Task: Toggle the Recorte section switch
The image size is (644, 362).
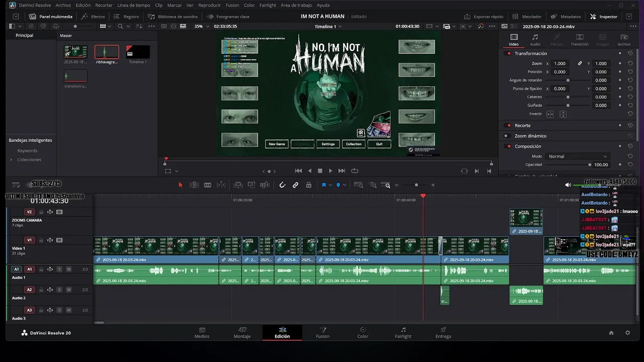Action: pyautogui.click(x=507, y=125)
